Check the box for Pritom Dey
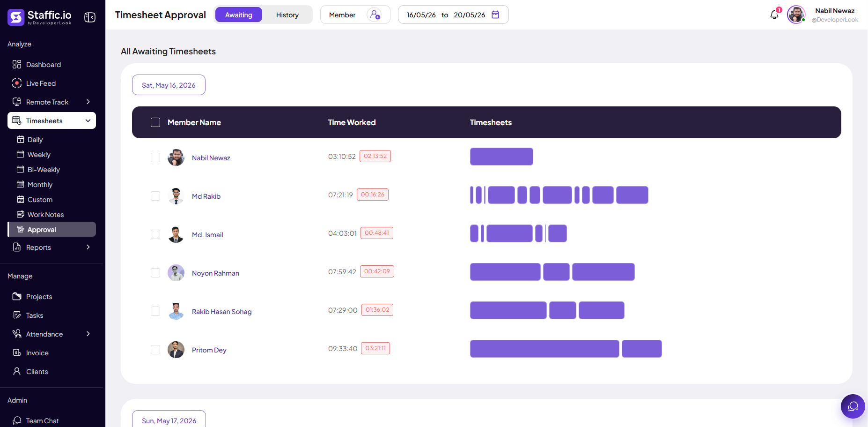The width and height of the screenshot is (868, 427). (155, 350)
